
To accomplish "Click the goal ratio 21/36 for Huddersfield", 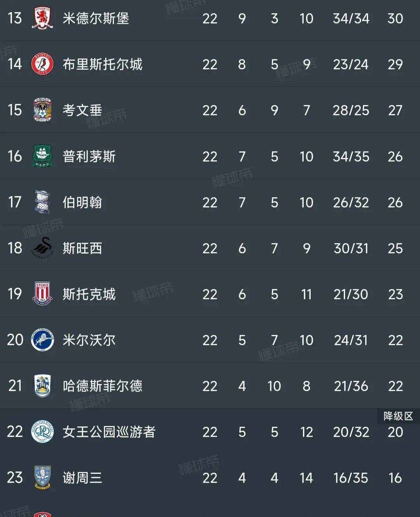I will 350,386.
